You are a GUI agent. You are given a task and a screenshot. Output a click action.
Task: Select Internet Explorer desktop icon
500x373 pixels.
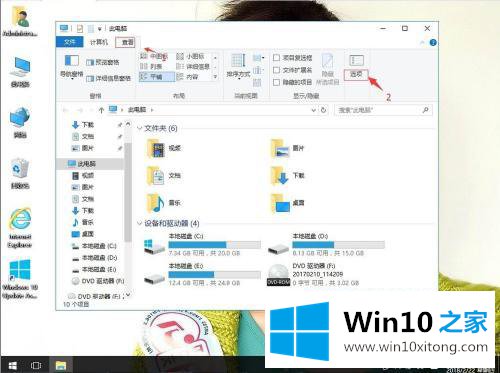point(20,228)
